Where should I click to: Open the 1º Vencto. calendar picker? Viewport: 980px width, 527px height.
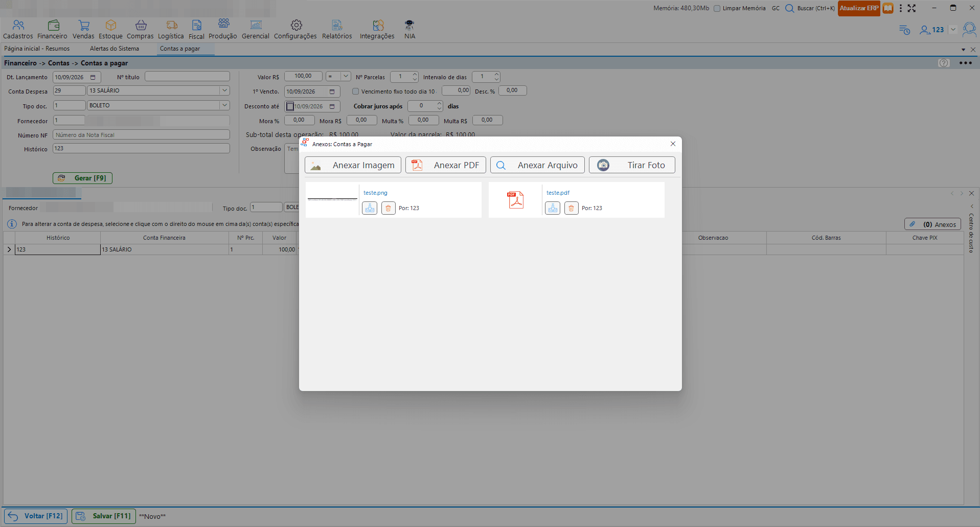coord(332,91)
